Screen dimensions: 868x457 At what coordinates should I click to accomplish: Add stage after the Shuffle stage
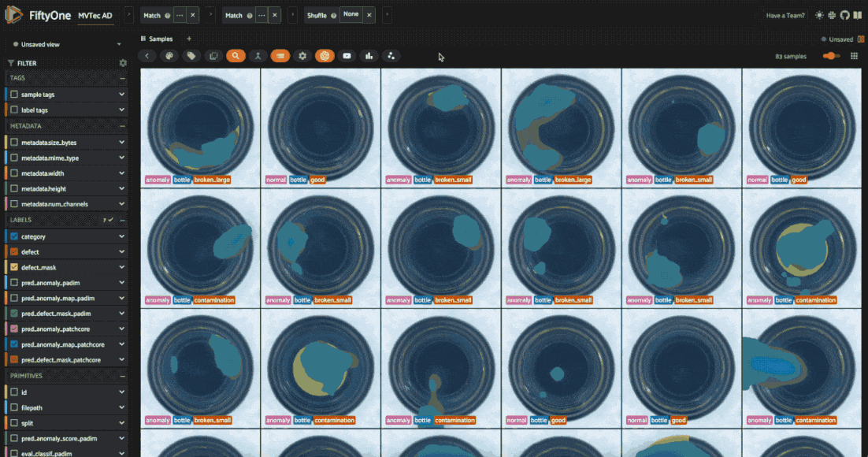click(387, 15)
